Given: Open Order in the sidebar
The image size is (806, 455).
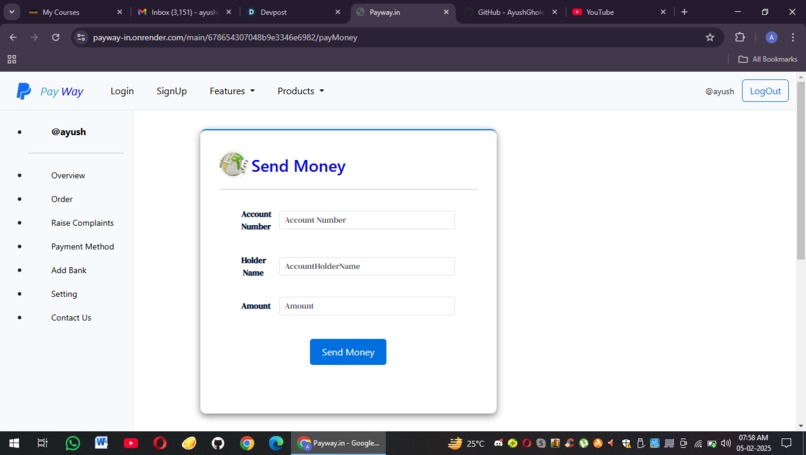Looking at the screenshot, I should click(62, 199).
